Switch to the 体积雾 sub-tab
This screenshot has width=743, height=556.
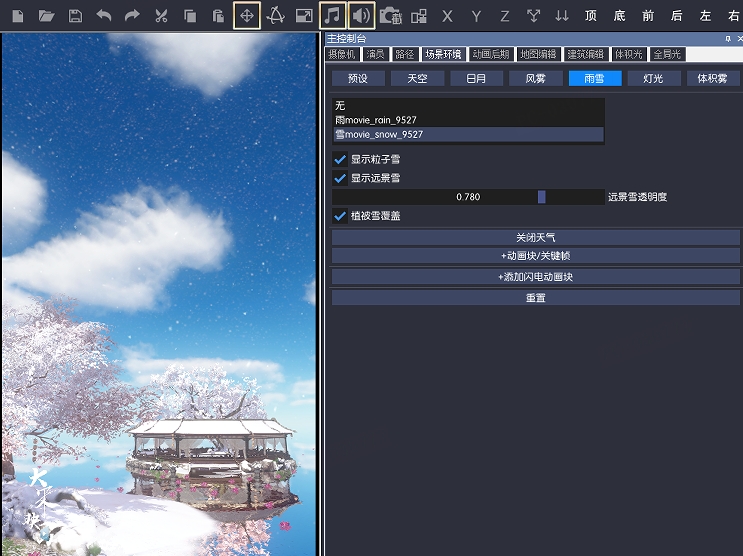click(x=713, y=78)
